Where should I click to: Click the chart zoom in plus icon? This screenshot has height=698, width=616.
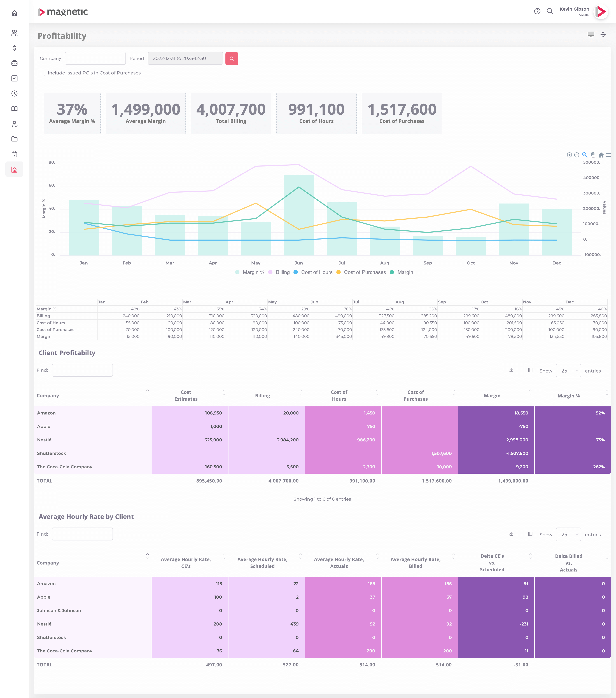click(x=569, y=155)
